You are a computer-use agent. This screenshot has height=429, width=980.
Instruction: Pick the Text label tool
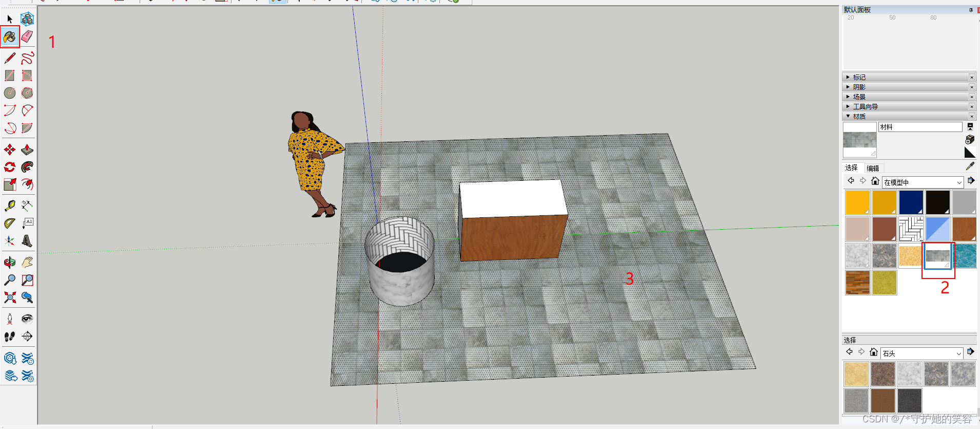[27, 223]
